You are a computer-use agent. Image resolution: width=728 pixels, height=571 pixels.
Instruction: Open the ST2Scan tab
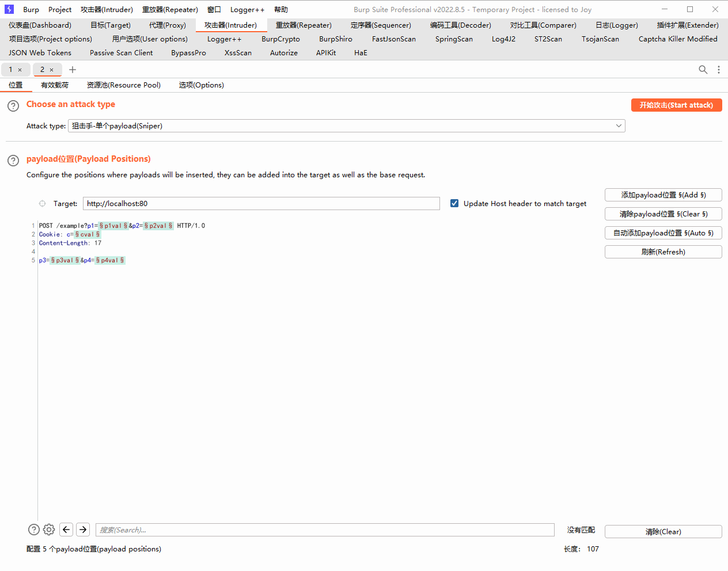[548, 39]
